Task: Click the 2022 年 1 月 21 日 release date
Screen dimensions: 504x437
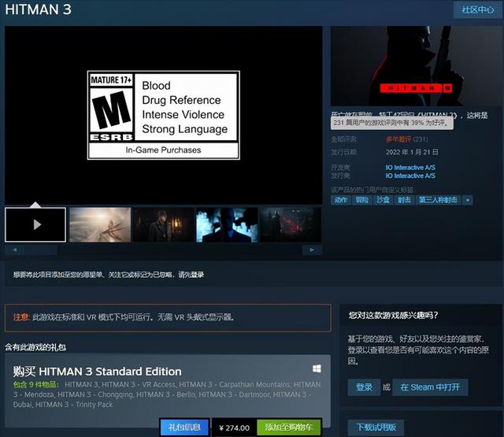Action: (412, 152)
